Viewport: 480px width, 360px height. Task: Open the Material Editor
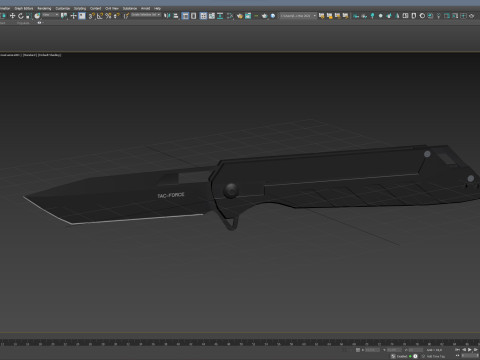click(230, 16)
